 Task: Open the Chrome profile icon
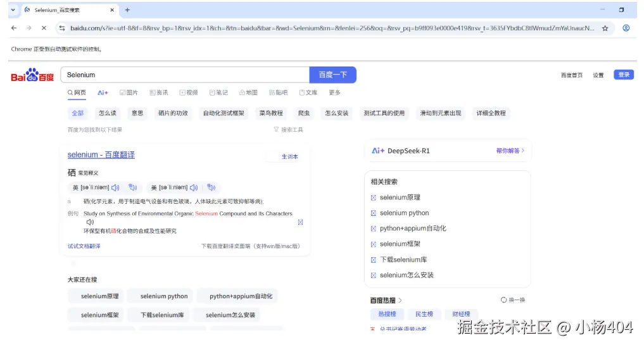coord(626,28)
